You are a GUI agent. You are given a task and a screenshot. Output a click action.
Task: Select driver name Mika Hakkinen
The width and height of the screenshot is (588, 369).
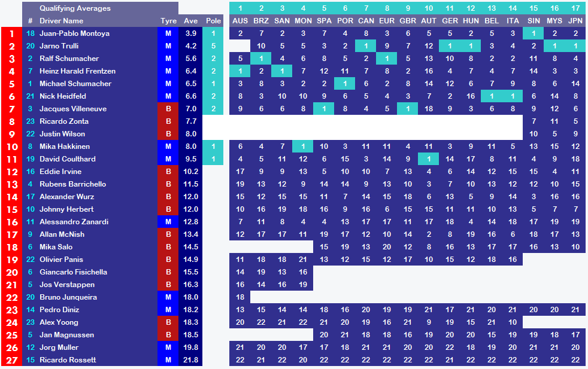[65, 147]
